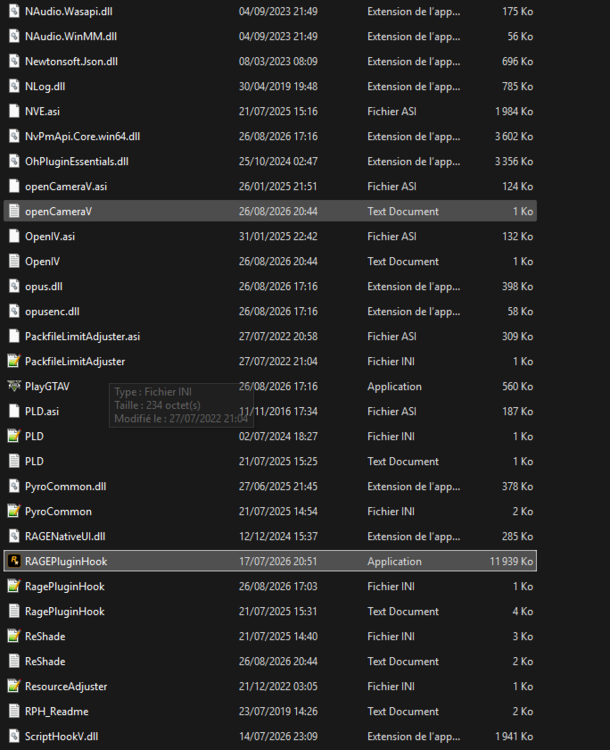Screen dimensions: 610x750
Task: Click the openCameraV.asi file icon
Action: pyautogui.click(x=14, y=186)
